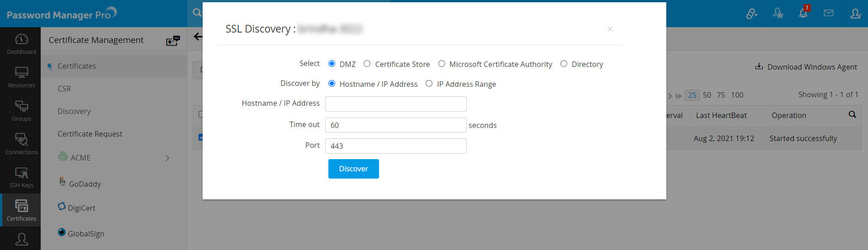Click the GlobalSign logo icon
868x250 pixels.
[62, 232]
